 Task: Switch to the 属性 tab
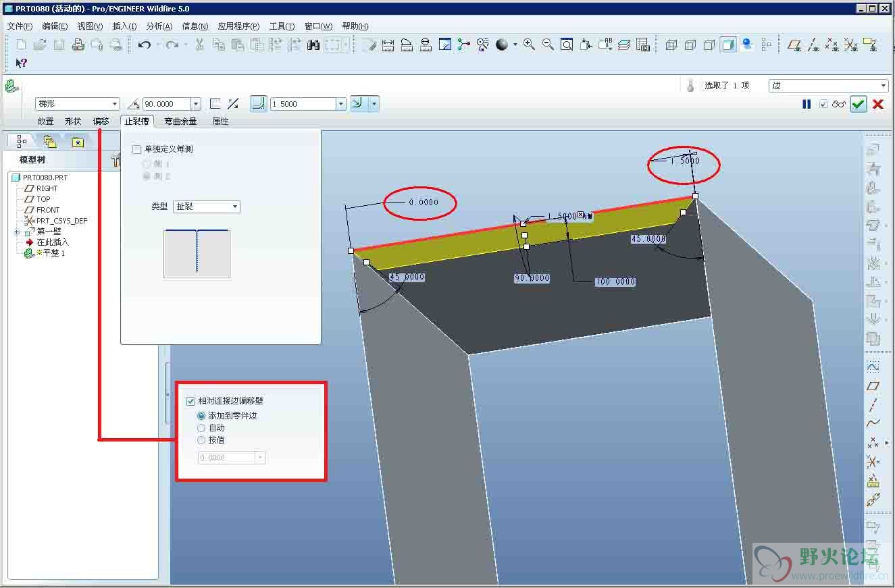click(x=220, y=122)
